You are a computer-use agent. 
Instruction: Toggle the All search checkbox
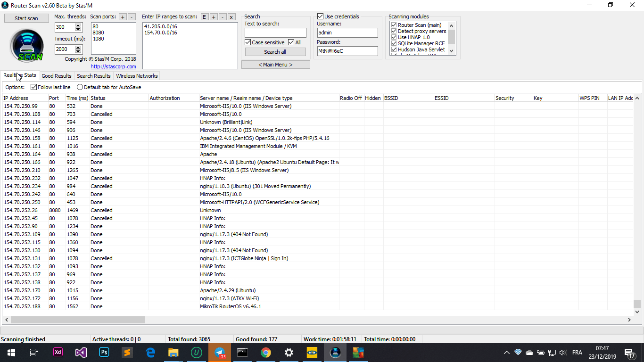coord(291,42)
